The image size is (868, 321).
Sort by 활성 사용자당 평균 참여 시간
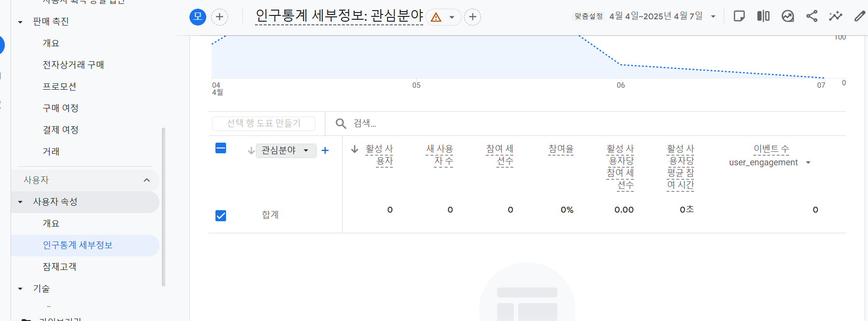pyautogui.click(x=681, y=167)
